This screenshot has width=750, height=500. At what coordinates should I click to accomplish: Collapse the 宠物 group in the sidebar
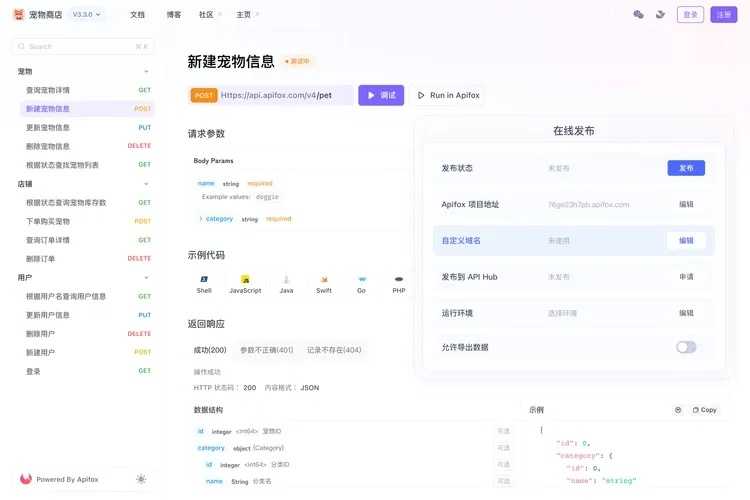pyautogui.click(x=146, y=71)
